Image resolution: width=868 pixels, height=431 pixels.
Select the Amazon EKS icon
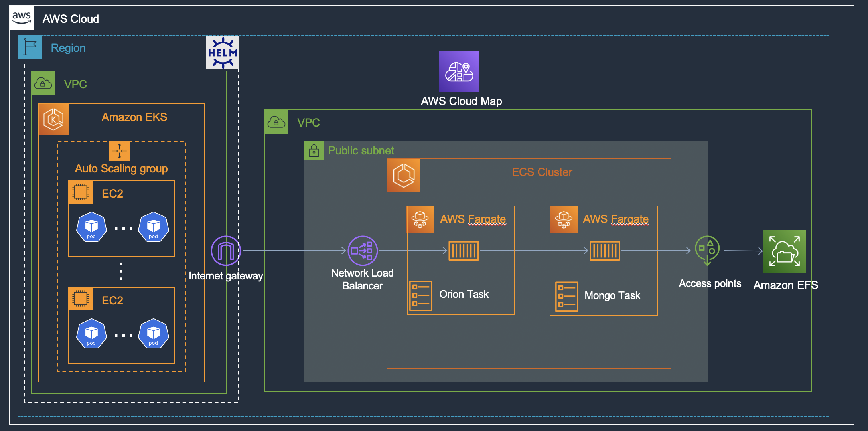pyautogui.click(x=53, y=119)
